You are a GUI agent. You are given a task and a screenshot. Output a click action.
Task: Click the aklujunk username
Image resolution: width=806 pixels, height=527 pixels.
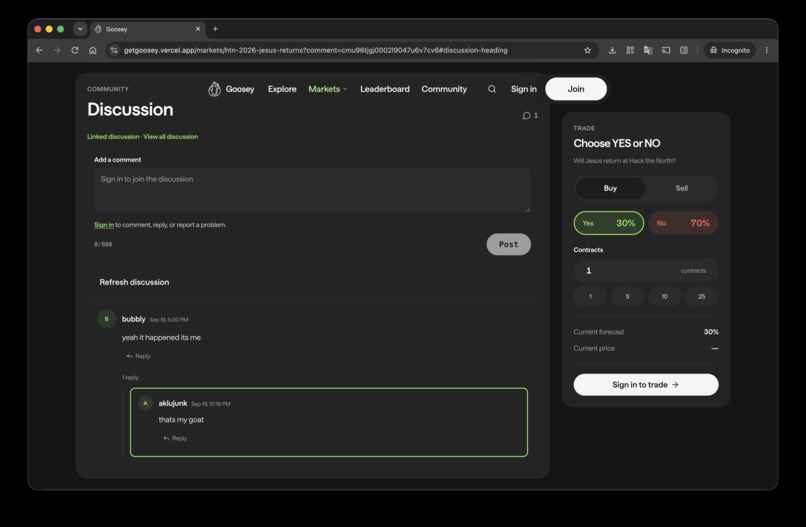[173, 403]
